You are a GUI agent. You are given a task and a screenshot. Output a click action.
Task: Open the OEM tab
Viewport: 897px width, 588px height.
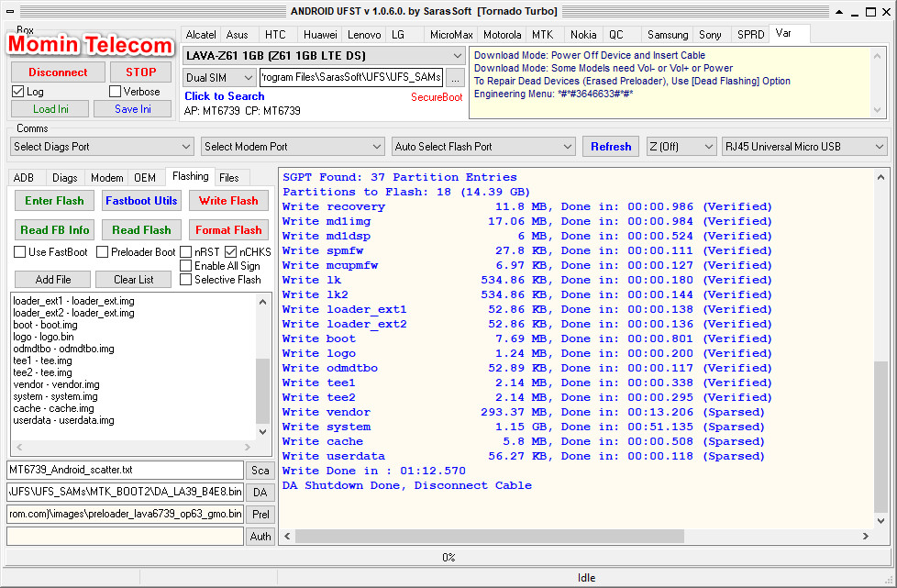click(145, 178)
